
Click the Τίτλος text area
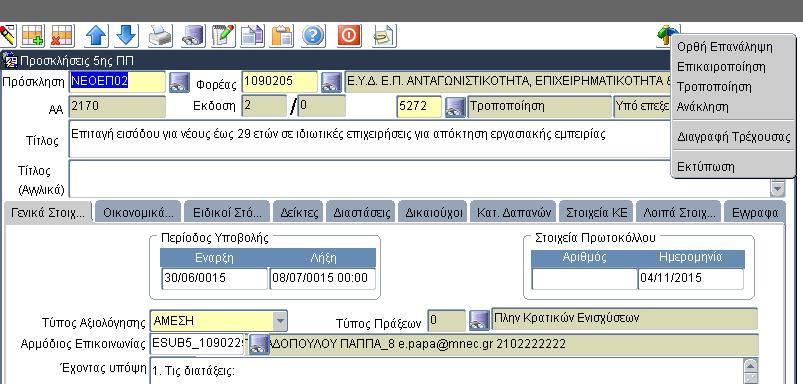[x=369, y=139]
